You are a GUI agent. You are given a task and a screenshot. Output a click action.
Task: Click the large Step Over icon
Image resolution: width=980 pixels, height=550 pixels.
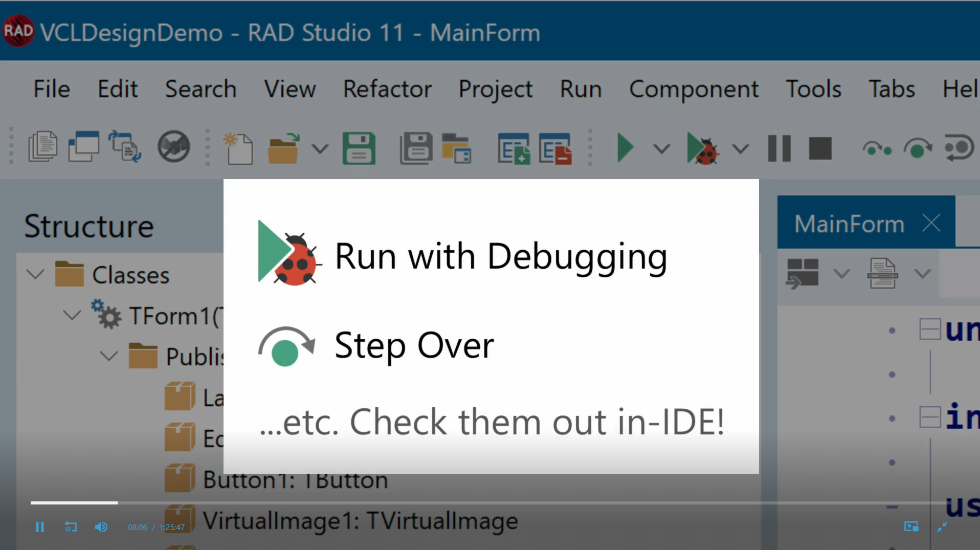tap(286, 346)
